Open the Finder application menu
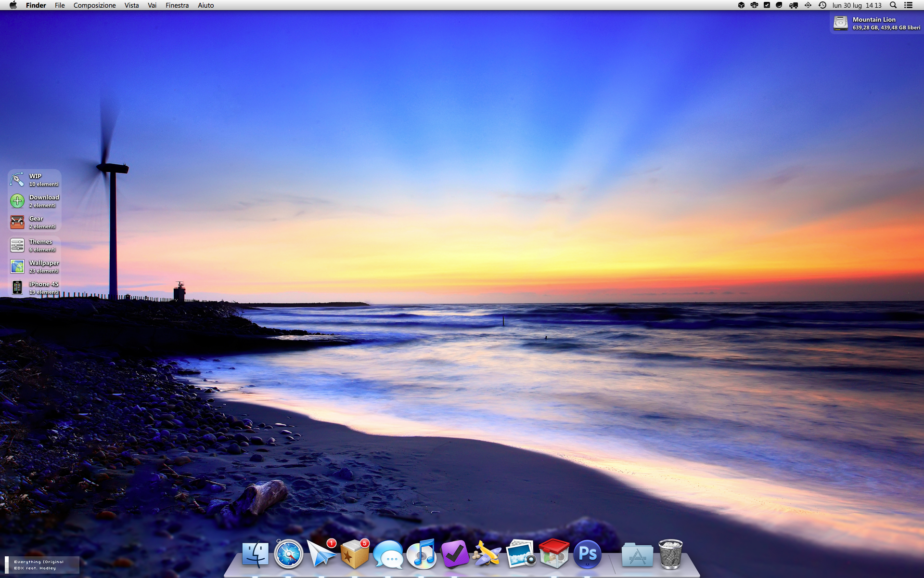Screen dimensions: 924x578 36,5
